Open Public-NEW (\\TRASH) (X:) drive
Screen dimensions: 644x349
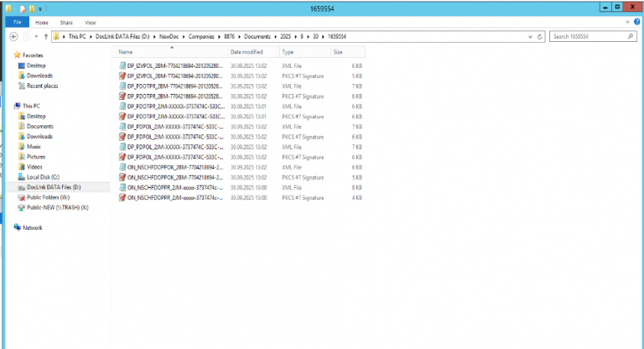pos(58,207)
